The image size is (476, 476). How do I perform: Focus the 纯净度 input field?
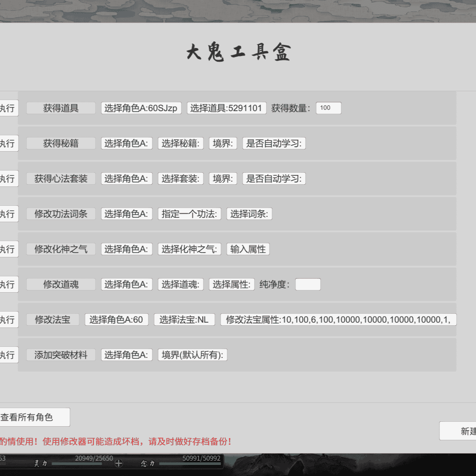pos(308,284)
